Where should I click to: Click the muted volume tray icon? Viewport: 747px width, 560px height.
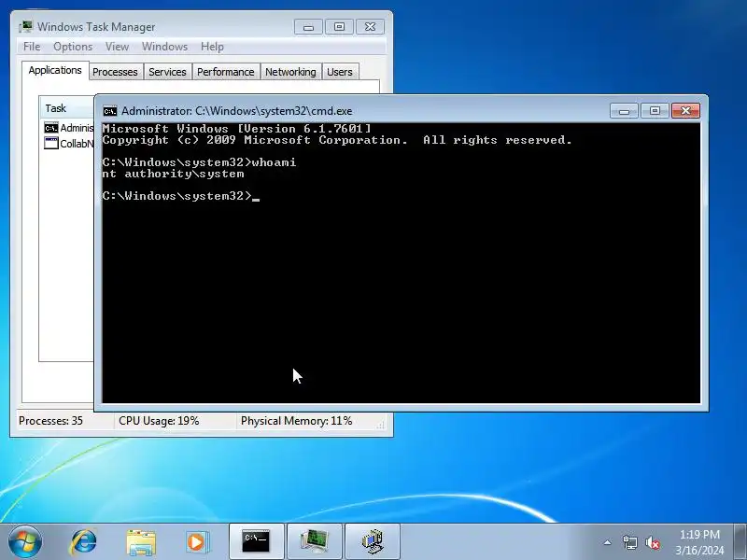tap(652, 542)
